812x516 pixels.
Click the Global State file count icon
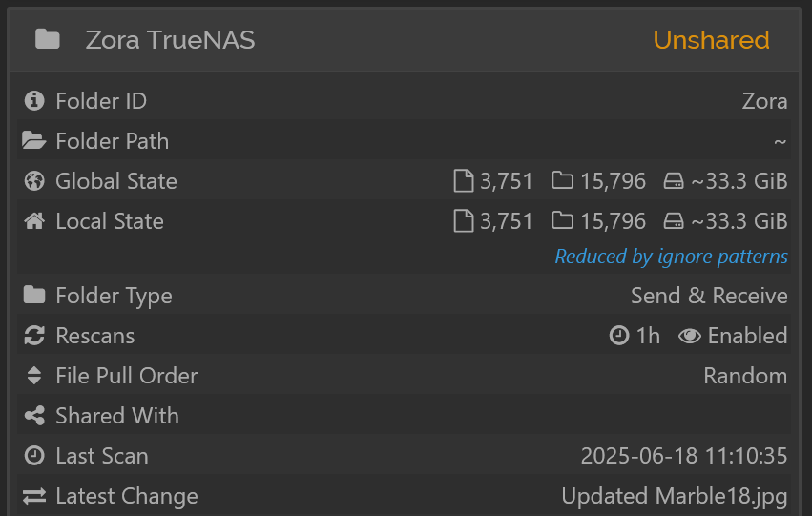[464, 180]
